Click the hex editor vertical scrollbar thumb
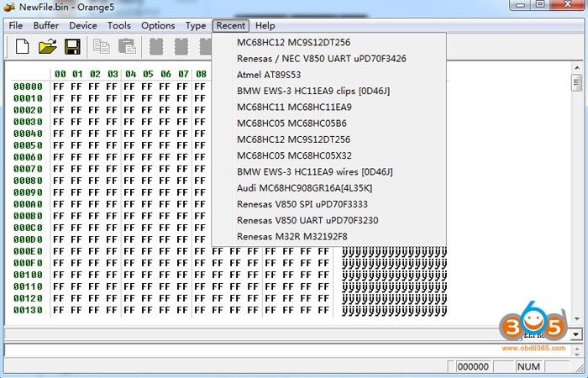Image resolution: width=588 pixels, height=378 pixels. click(577, 82)
